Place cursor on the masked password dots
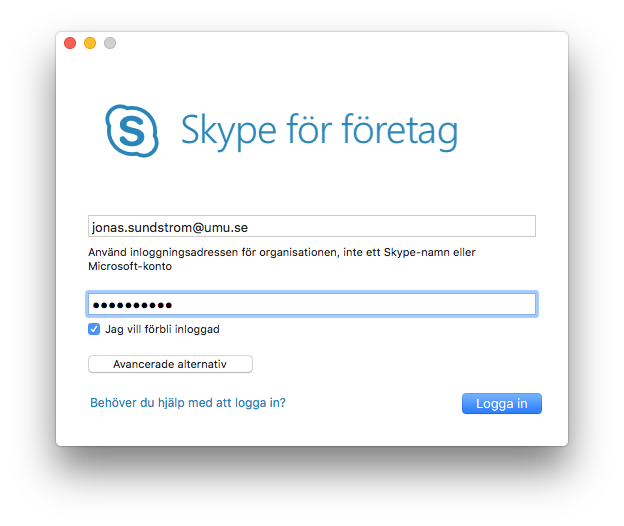This screenshot has width=624, height=526. [x=132, y=305]
